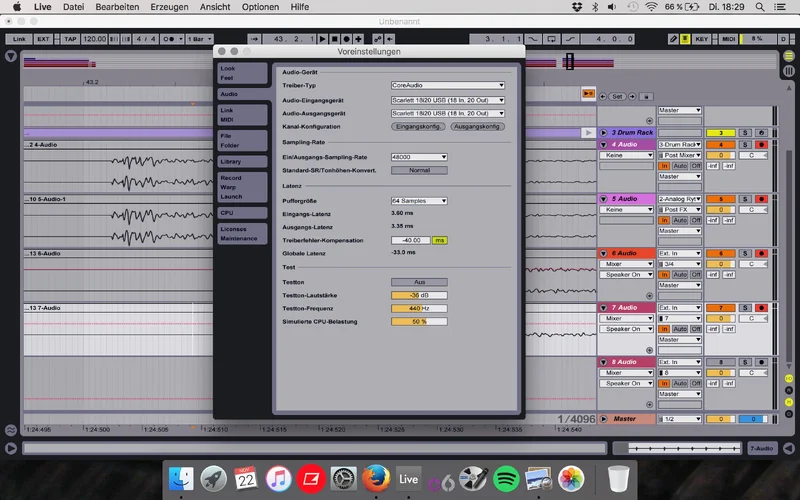
Task: Open the Puffergröße 64 Samples dropdown
Action: click(418, 201)
